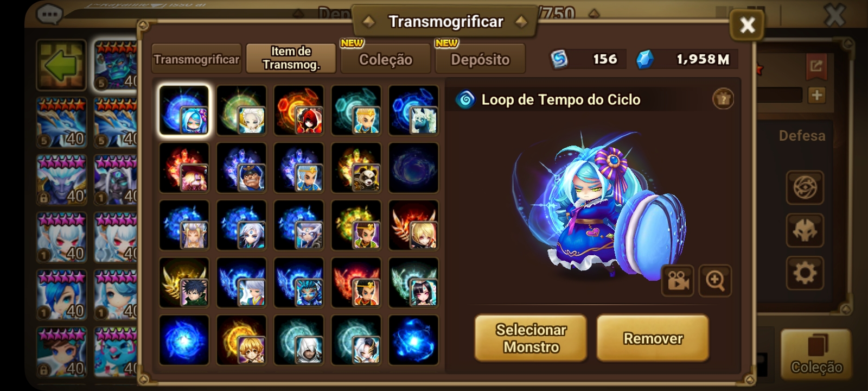Open the camera animation preview icon
Screen dimensions: 868x391
(677, 281)
